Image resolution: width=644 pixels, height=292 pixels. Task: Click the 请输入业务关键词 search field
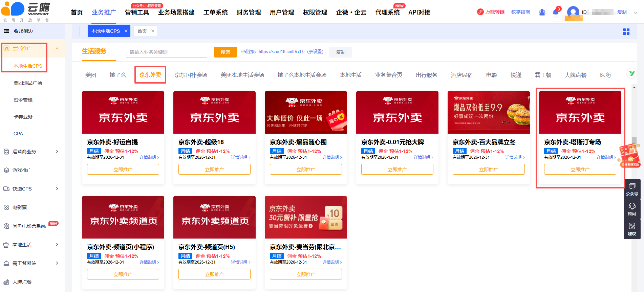tap(166, 52)
